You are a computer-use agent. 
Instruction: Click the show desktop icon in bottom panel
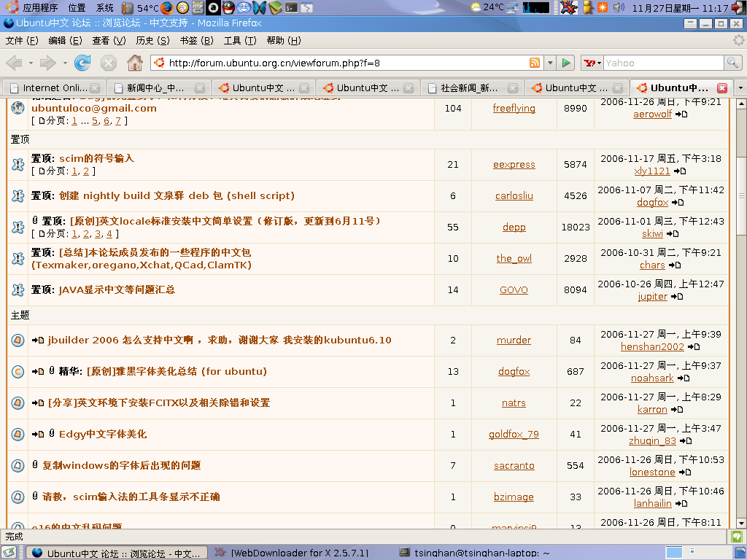point(9,553)
